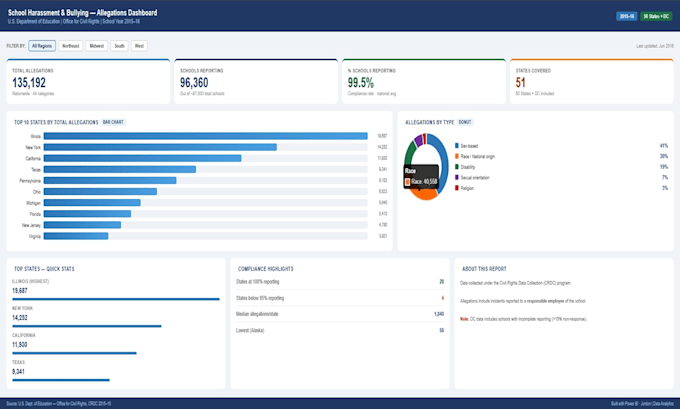Click the orange Race / National origin swatch
The image size is (680, 409).
[457, 156]
